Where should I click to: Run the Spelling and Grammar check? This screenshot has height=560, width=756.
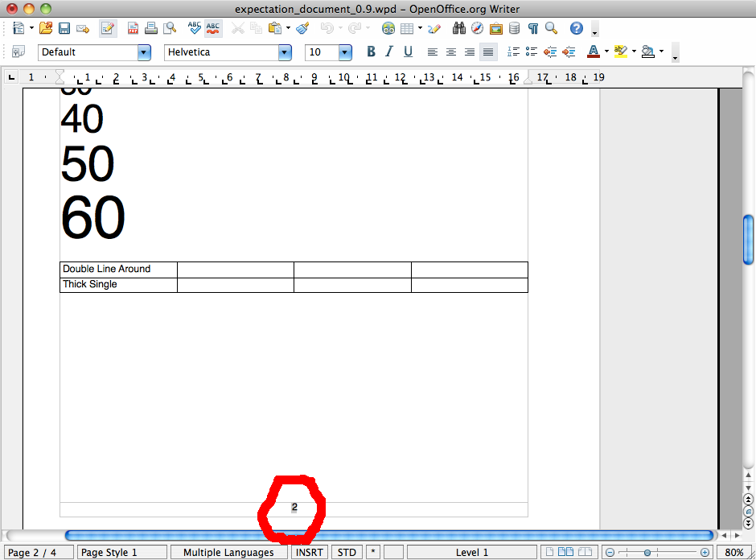pyautogui.click(x=194, y=29)
